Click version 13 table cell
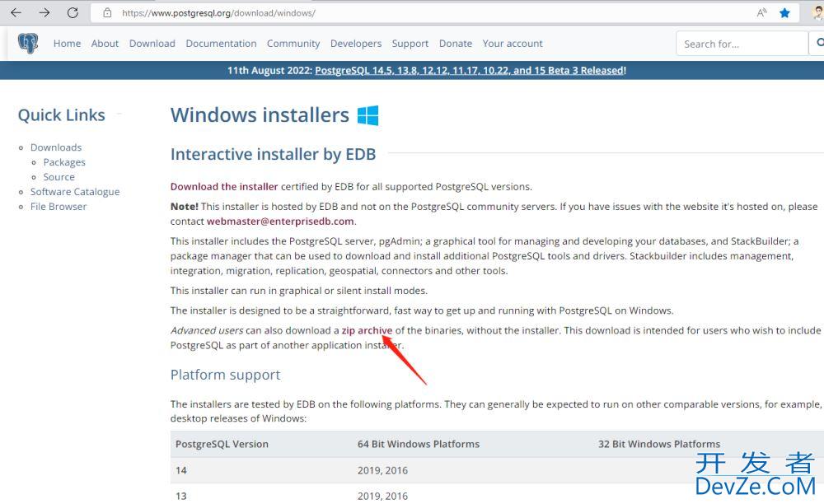 (181, 496)
